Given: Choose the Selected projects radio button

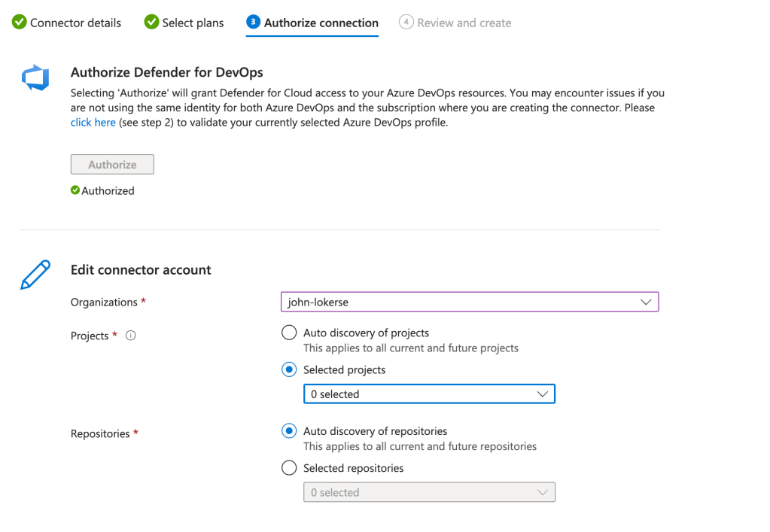Looking at the screenshot, I should tap(289, 370).
